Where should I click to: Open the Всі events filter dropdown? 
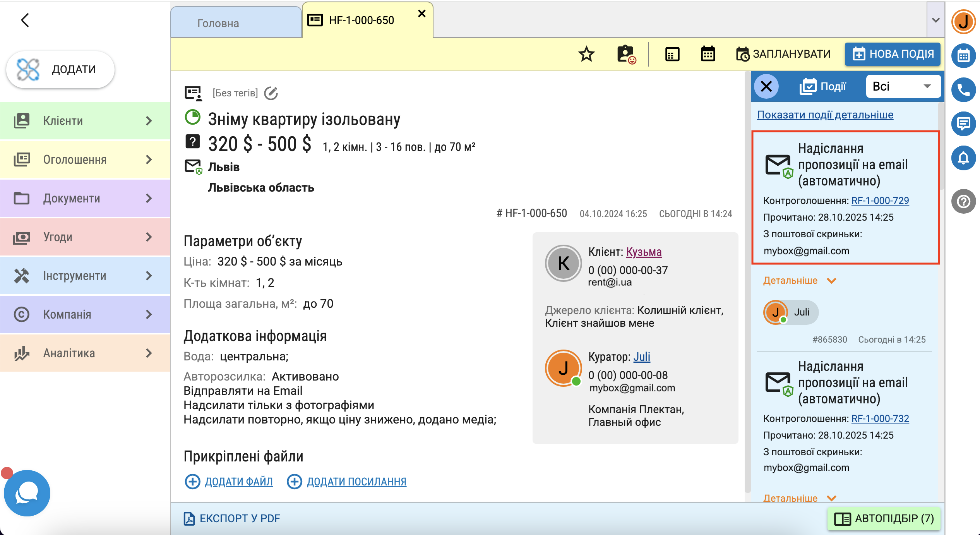point(903,86)
